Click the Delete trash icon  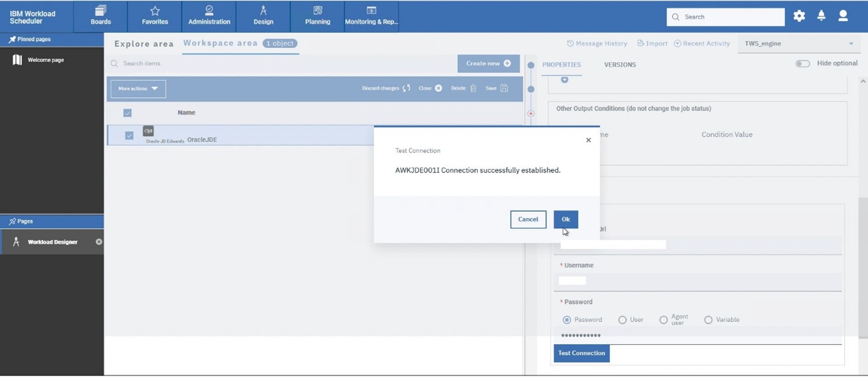point(473,89)
